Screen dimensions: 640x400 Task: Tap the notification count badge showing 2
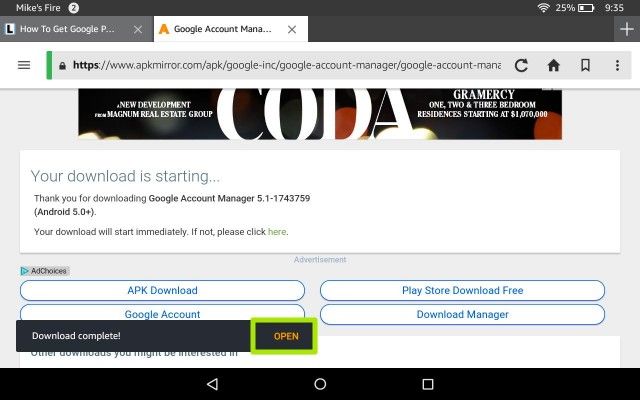pyautogui.click(x=73, y=8)
